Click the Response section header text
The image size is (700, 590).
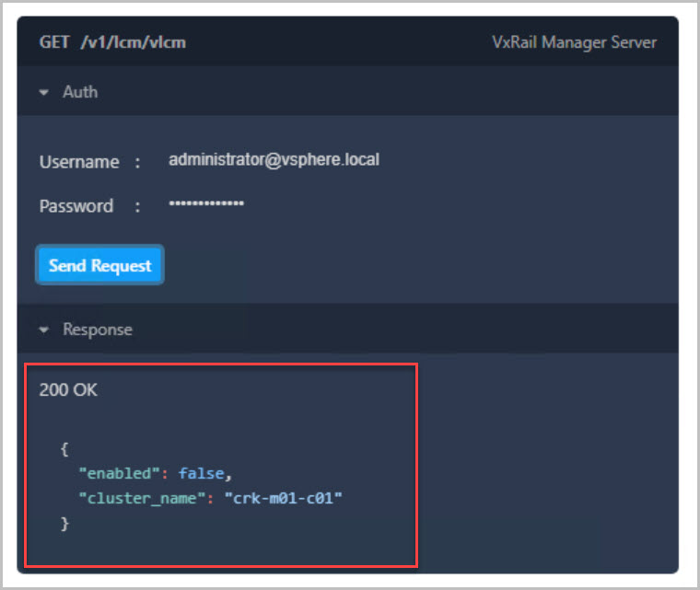pyautogui.click(x=97, y=330)
